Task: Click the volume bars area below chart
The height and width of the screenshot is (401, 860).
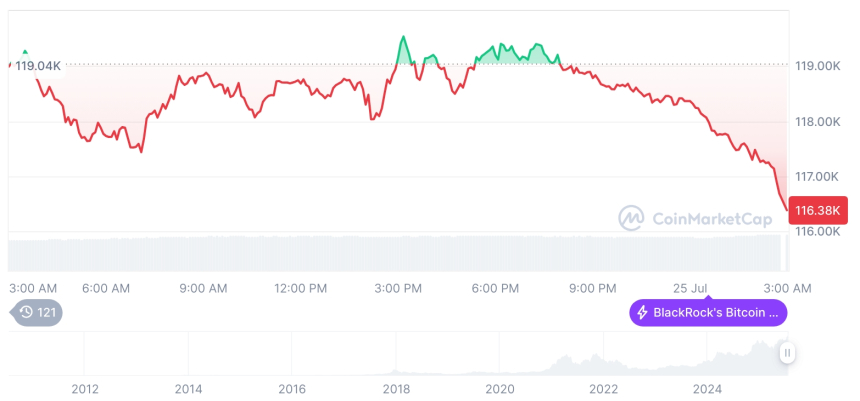Action: 400,252
